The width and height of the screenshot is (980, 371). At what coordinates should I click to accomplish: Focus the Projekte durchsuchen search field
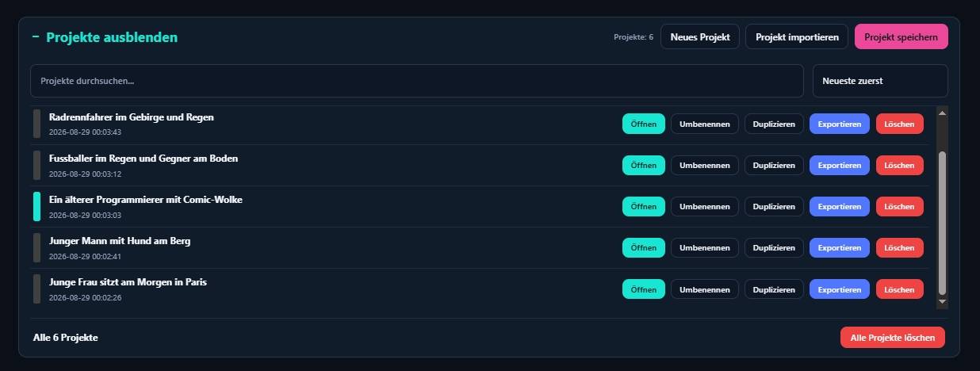[x=417, y=81]
